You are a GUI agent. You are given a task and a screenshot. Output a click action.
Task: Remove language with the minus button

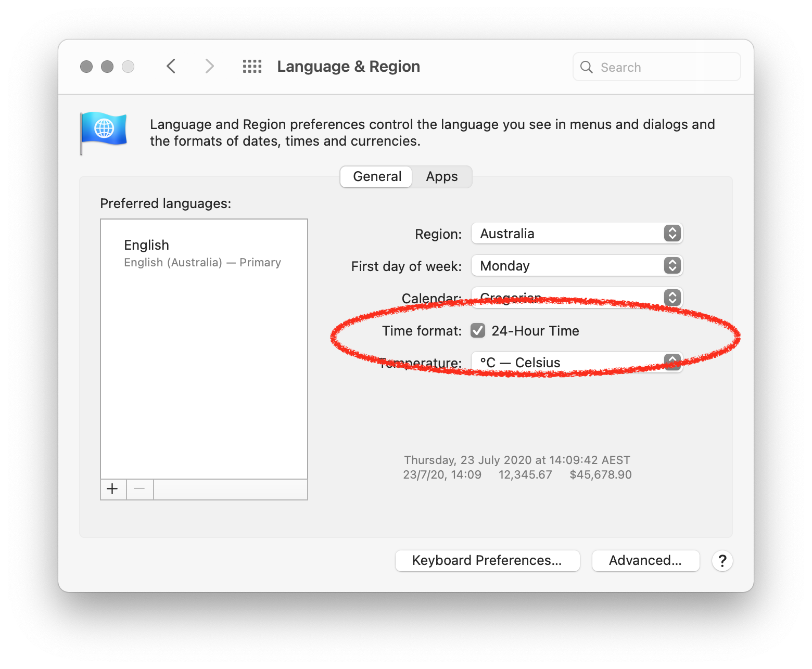click(139, 489)
